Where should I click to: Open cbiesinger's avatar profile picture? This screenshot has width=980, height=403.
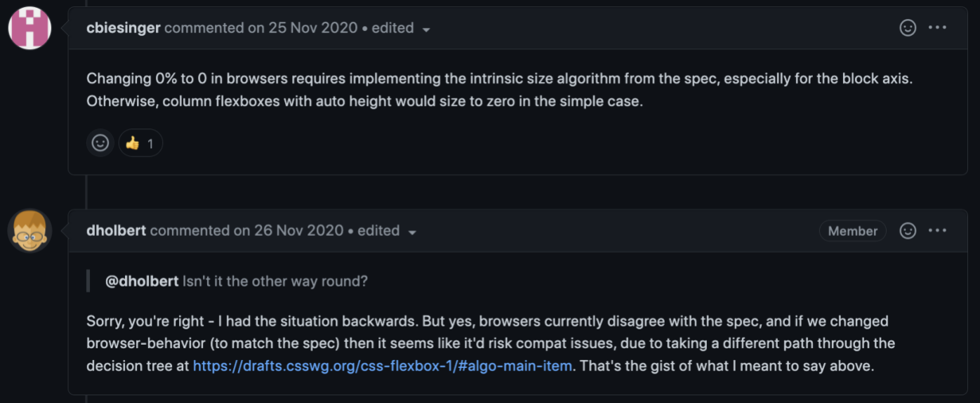pyautogui.click(x=29, y=28)
